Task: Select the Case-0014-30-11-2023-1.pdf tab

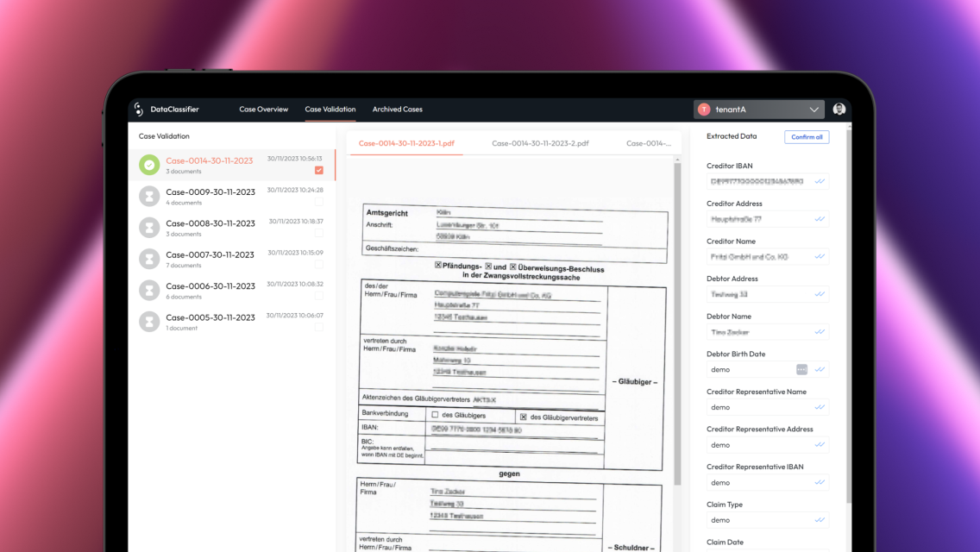Action: (406, 143)
